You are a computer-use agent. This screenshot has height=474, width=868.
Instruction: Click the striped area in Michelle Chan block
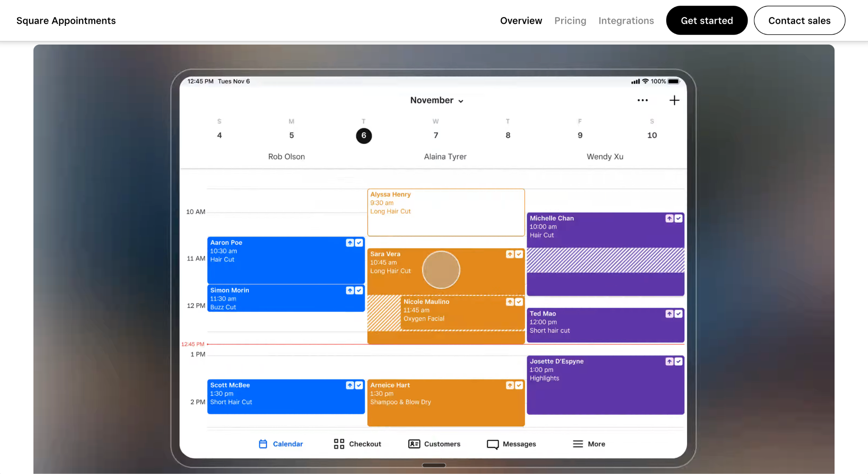tap(605, 260)
